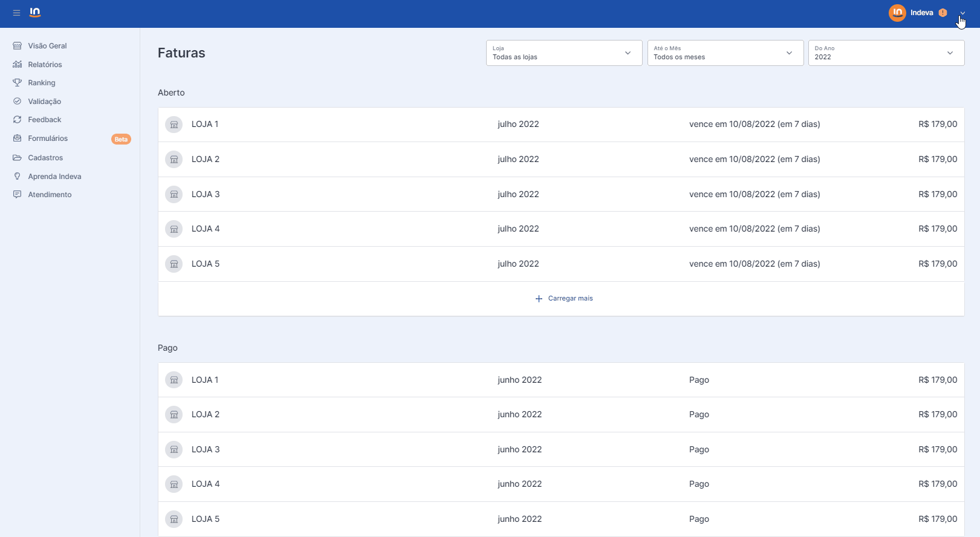Go to Visão Geral in sidebar
980x537 pixels.
47,46
